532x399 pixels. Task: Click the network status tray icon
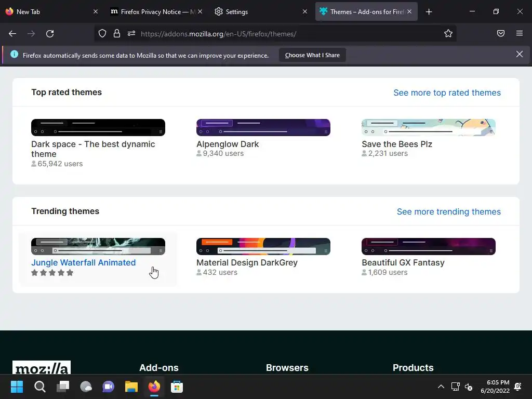(x=455, y=387)
